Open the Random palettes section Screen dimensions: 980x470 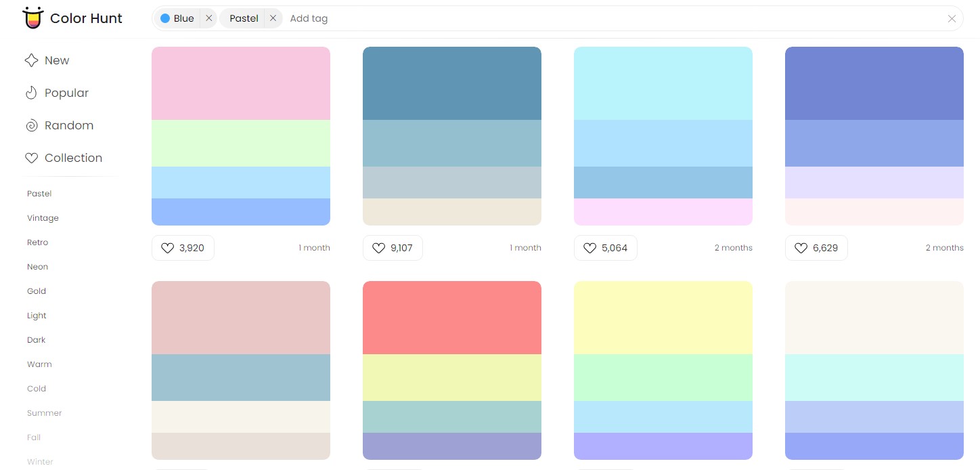69,125
